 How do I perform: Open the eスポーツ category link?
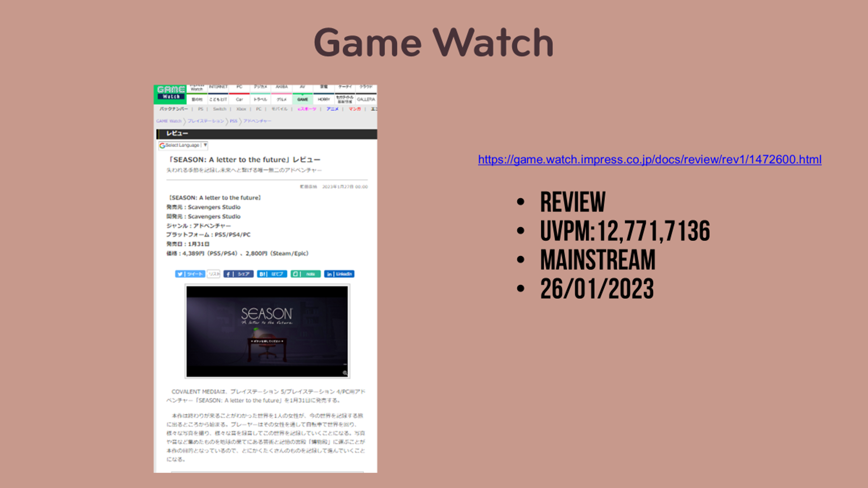pos(307,109)
